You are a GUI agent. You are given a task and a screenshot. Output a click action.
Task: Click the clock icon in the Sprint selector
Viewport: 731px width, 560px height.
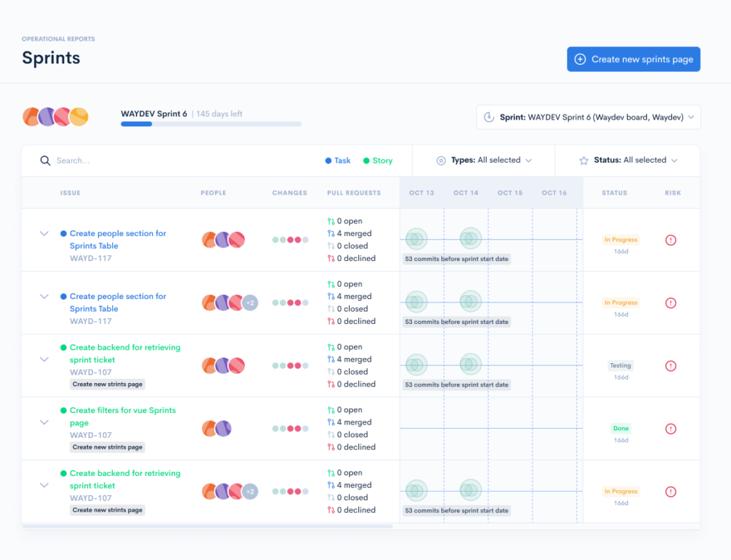489,116
